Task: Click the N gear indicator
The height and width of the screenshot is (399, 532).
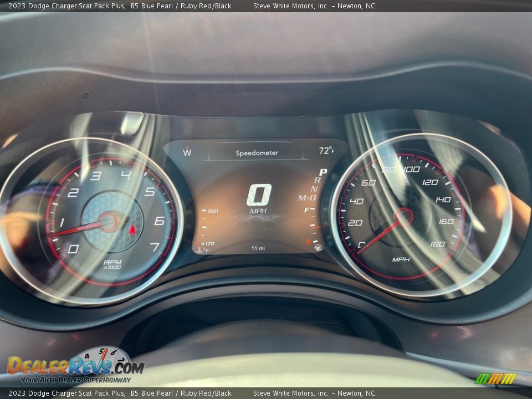Action: pyautogui.click(x=314, y=189)
